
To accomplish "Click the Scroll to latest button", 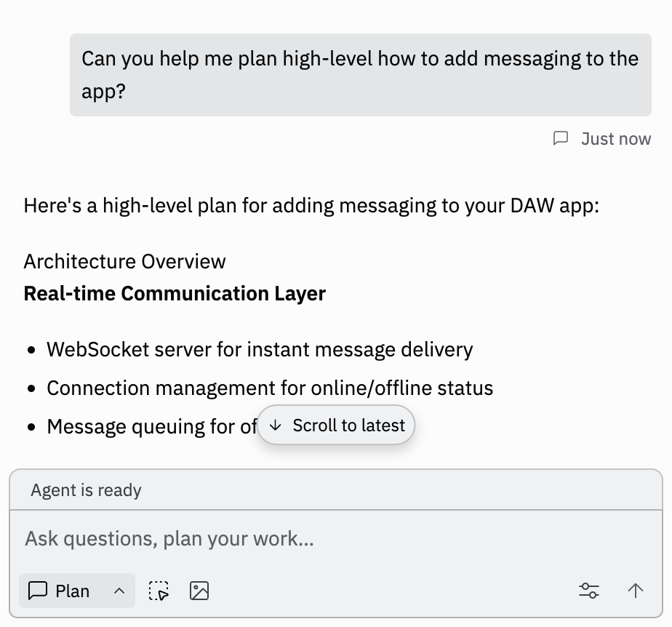I will pos(336,425).
